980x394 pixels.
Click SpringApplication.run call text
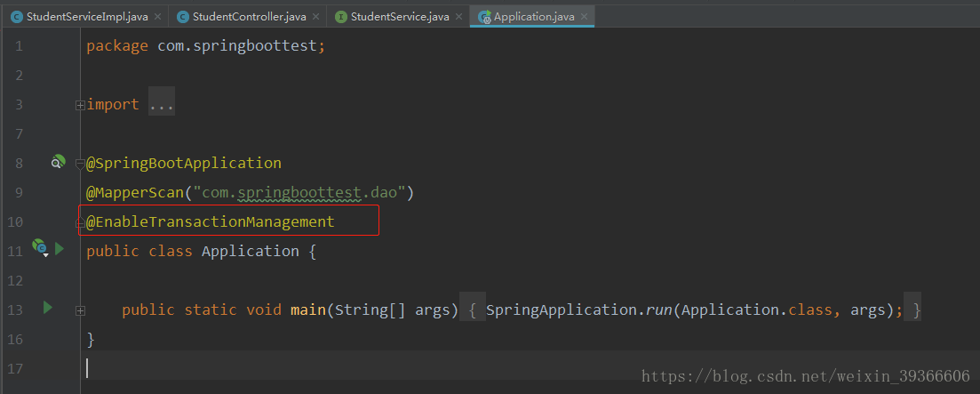[x=578, y=310]
